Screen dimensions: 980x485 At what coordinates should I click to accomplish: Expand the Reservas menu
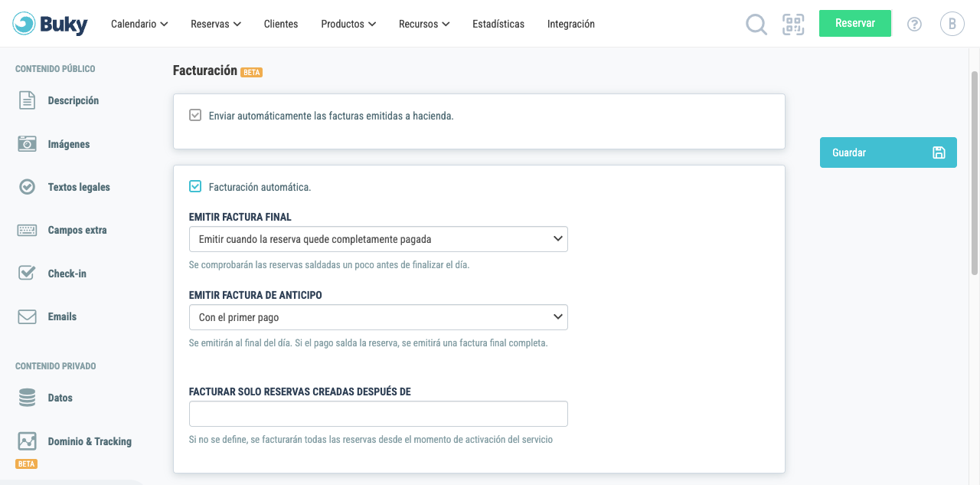point(216,24)
